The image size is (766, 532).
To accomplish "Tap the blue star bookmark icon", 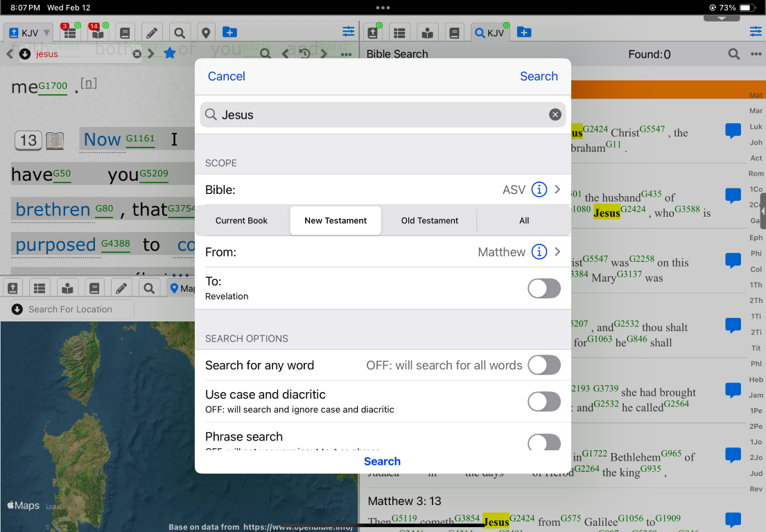I will pos(169,53).
